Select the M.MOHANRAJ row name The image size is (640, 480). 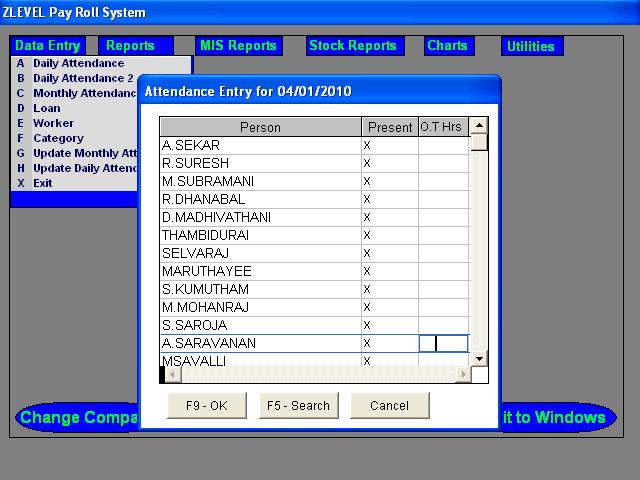[205, 307]
